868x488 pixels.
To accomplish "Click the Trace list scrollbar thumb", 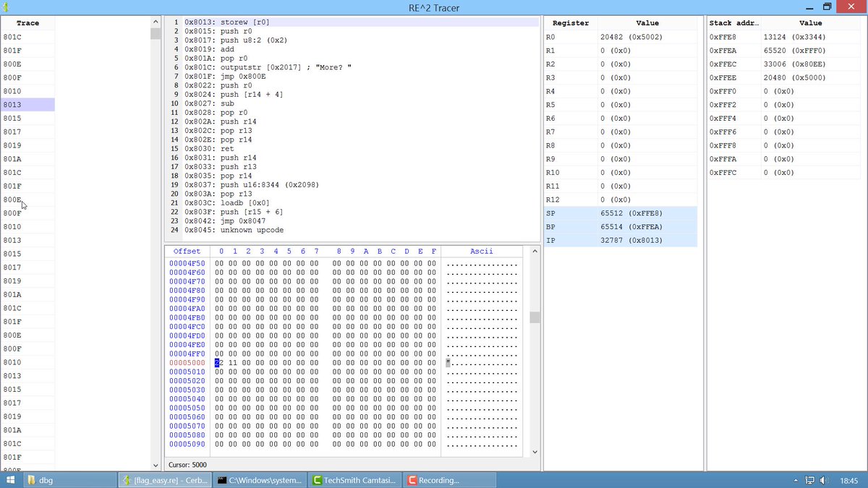I will tap(156, 33).
